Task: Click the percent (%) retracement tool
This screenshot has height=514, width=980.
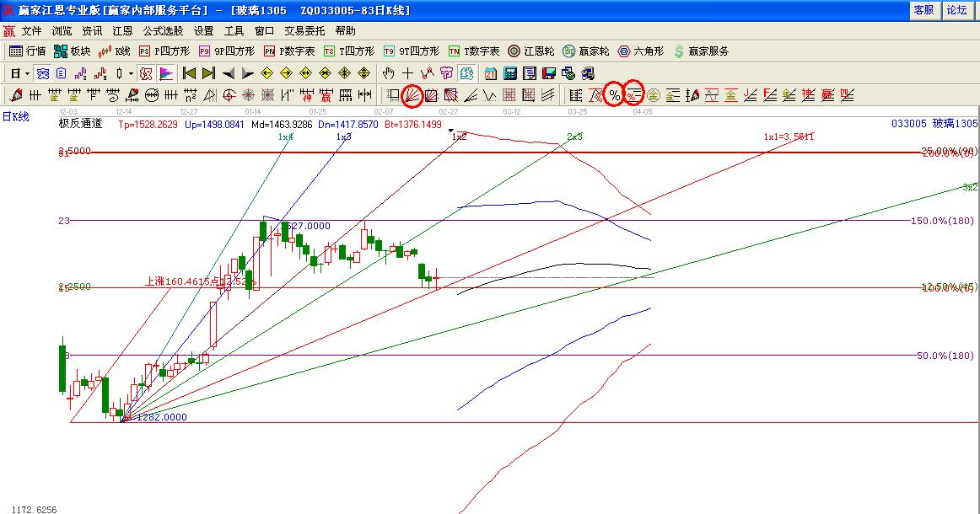Action: [615, 95]
